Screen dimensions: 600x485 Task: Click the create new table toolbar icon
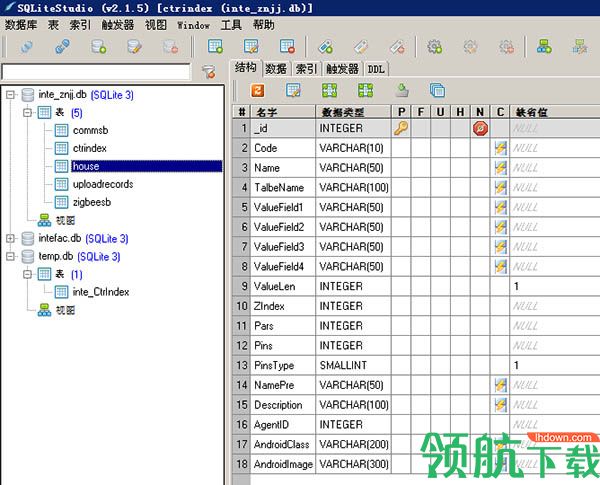(215, 47)
